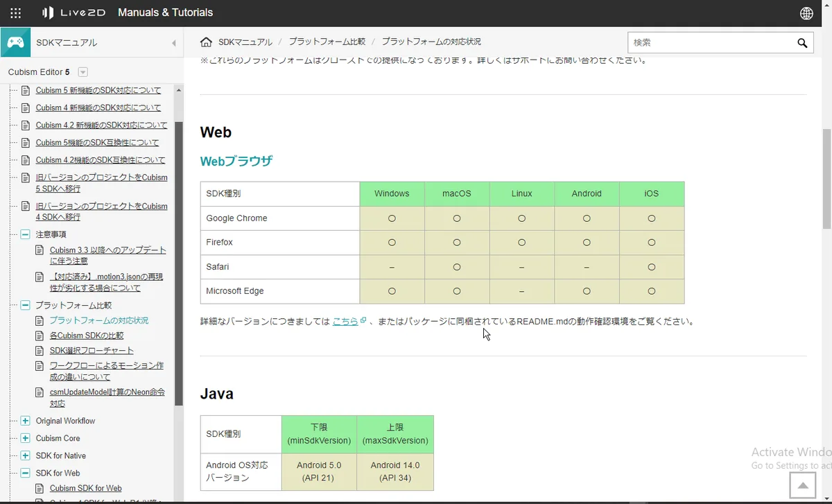Screen dimensions: 832x504
Task: Click the SDK manual gamepad icon
Action: click(15, 42)
